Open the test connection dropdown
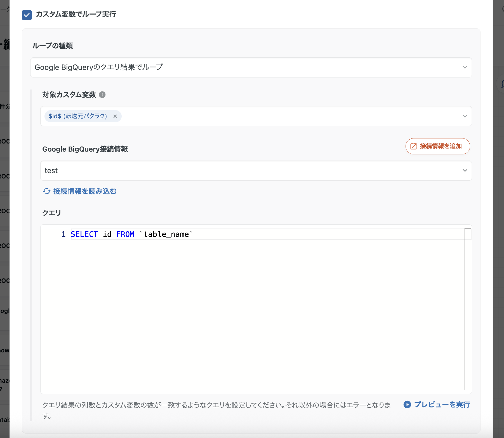The image size is (504, 438). [x=465, y=170]
